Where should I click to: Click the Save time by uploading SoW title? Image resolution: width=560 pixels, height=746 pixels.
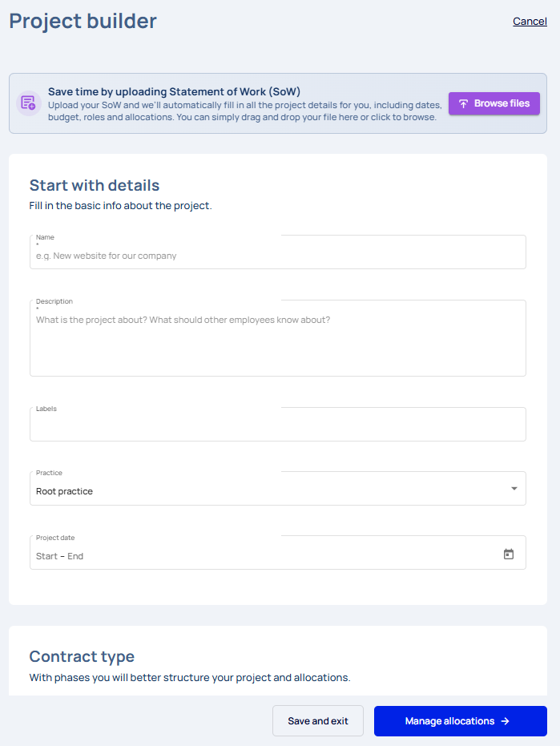(174, 91)
